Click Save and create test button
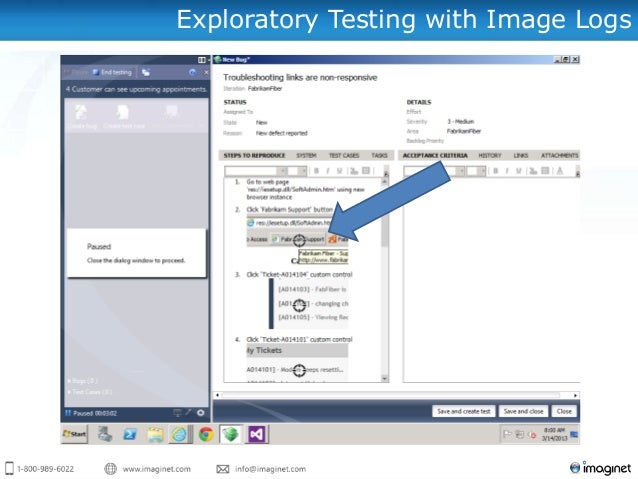The width and height of the screenshot is (638, 479). pyautogui.click(x=463, y=411)
